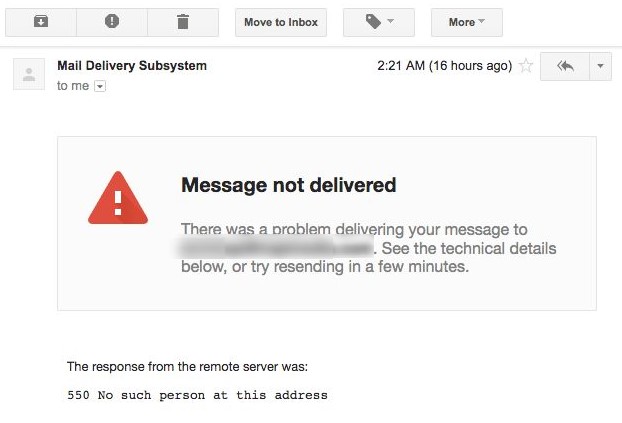This screenshot has height=423, width=622.
Task: Click the red warning triangle icon
Action: pos(118,198)
